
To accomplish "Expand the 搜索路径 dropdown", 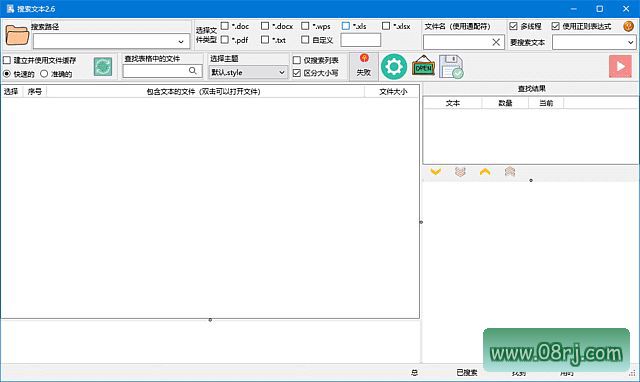I will pyautogui.click(x=181, y=42).
